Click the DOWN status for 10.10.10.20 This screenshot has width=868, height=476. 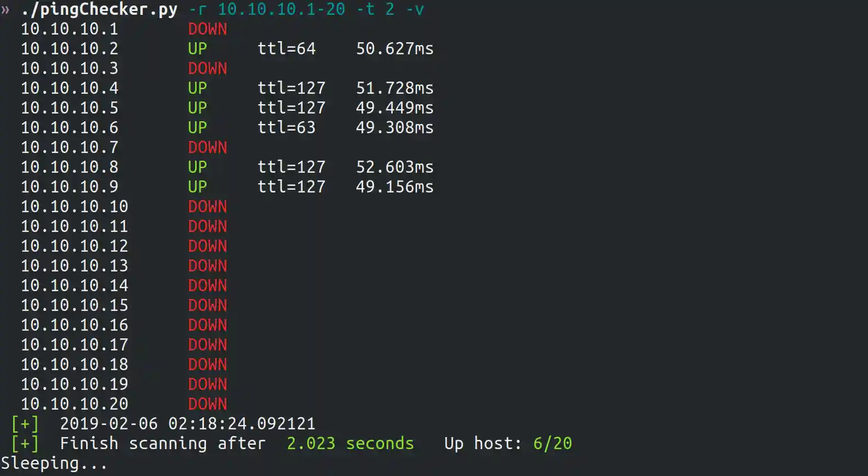pyautogui.click(x=208, y=404)
